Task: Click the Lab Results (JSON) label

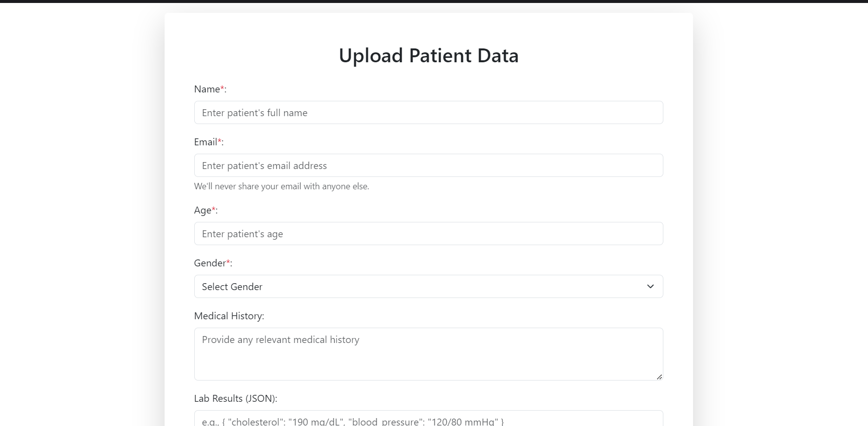Action: [x=236, y=398]
